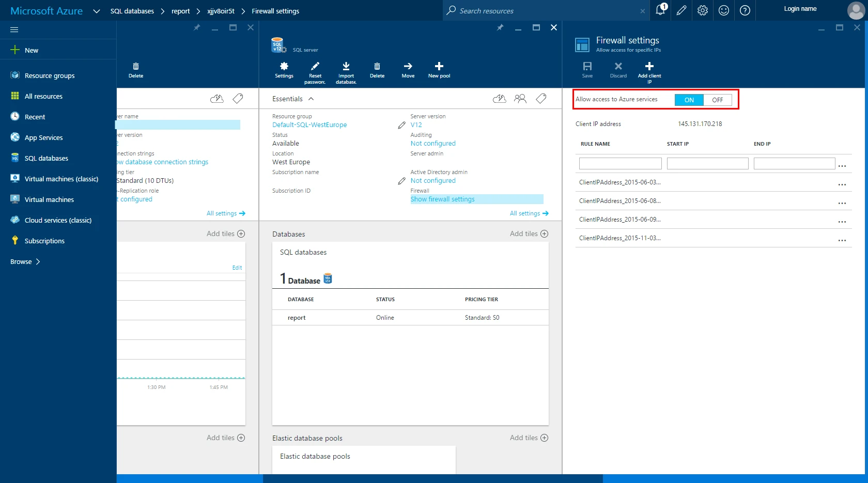
Task: Click the Move server arrow icon
Action: click(x=408, y=67)
